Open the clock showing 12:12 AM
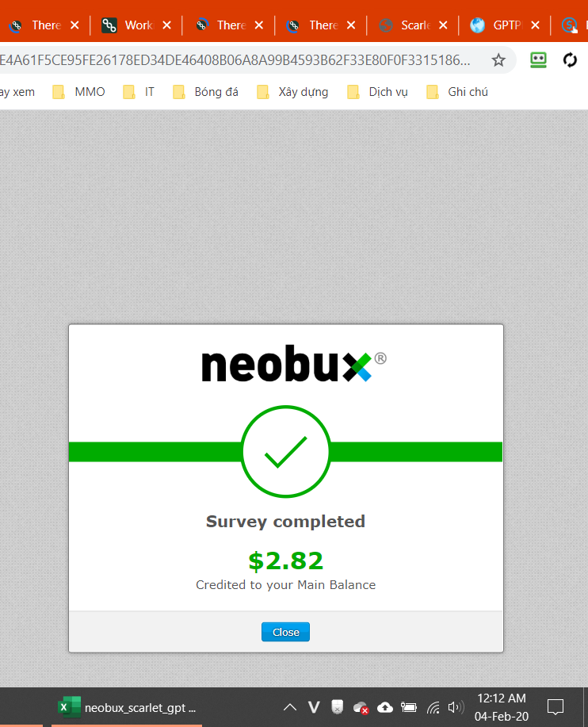 click(502, 707)
